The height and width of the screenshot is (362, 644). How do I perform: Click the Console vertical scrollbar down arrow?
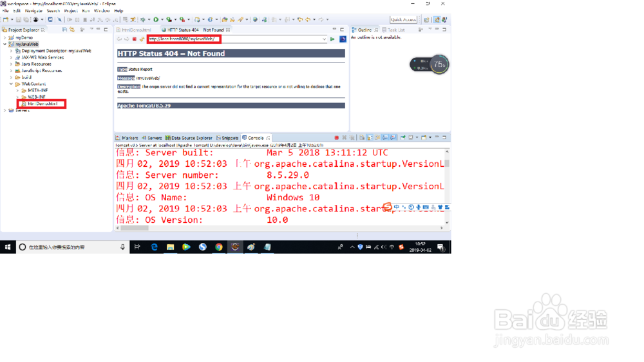pyautogui.click(x=447, y=222)
